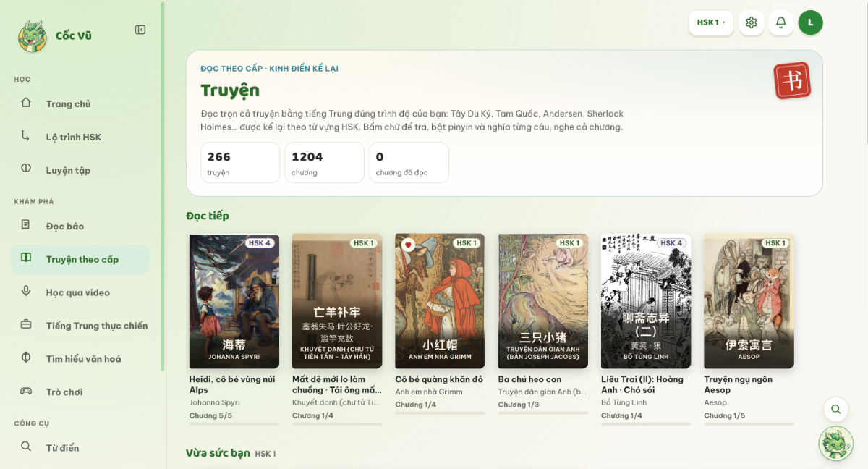
Task: Click the Chương 1/3 label
Action: point(519,405)
